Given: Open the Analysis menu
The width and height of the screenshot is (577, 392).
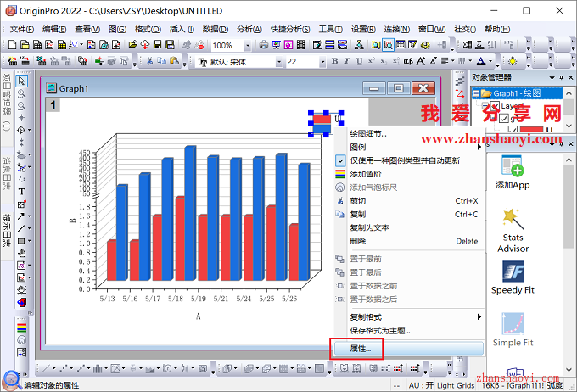Looking at the screenshot, I should point(249,29).
